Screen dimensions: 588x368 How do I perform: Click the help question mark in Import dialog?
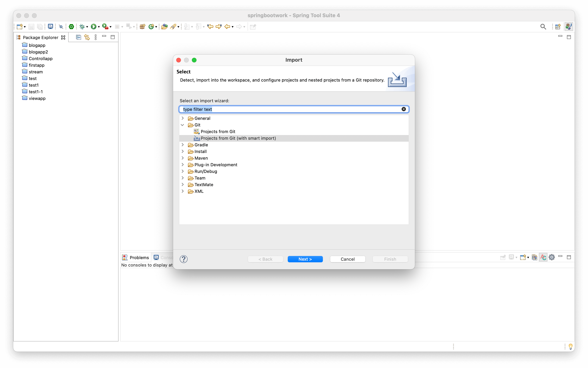click(184, 259)
